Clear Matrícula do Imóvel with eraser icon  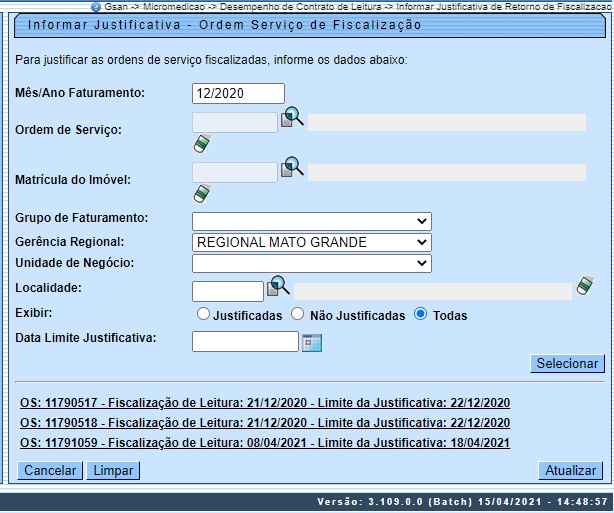click(202, 193)
